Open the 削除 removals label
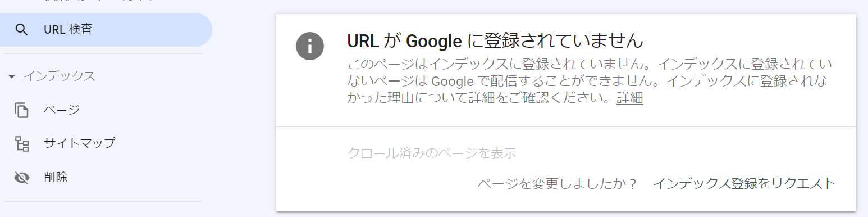The width and height of the screenshot is (868, 217). (x=56, y=178)
